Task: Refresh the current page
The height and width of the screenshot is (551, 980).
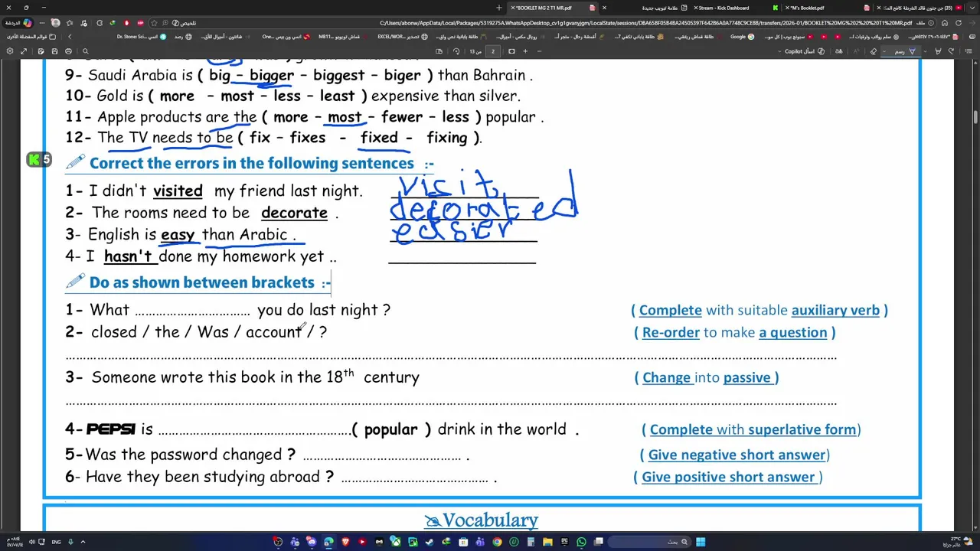Action: pyautogui.click(x=958, y=23)
